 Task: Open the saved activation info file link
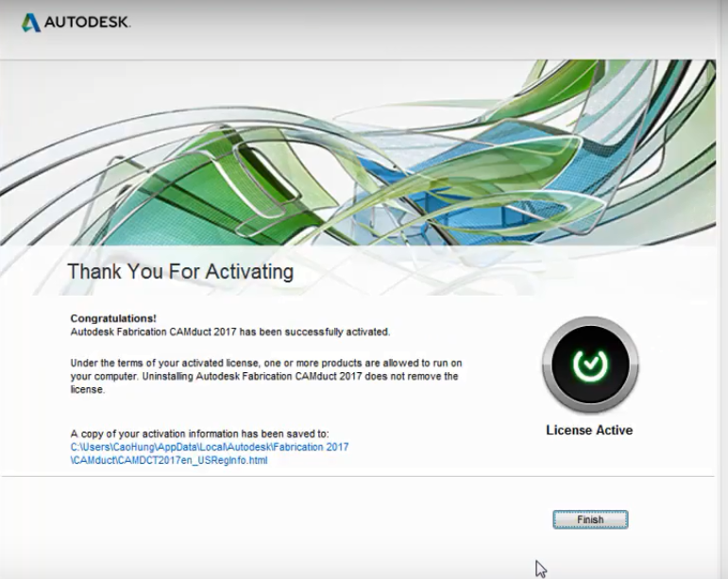tap(210, 453)
